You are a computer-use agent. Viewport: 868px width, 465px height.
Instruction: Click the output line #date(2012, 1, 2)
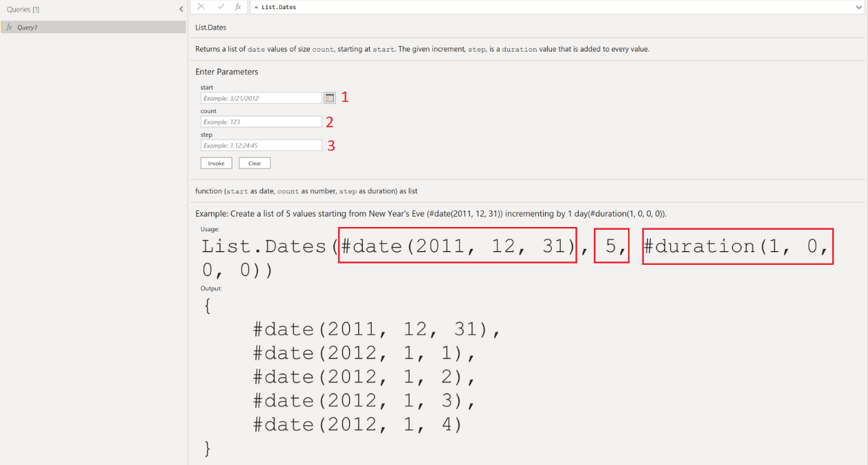pyautogui.click(x=364, y=377)
